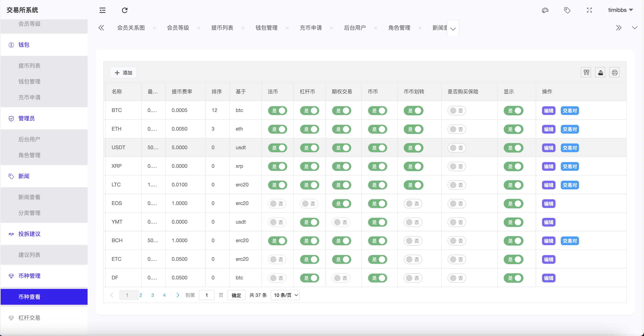This screenshot has width=644, height=336.
Task: Export data using the folder export icon
Action: coord(600,72)
